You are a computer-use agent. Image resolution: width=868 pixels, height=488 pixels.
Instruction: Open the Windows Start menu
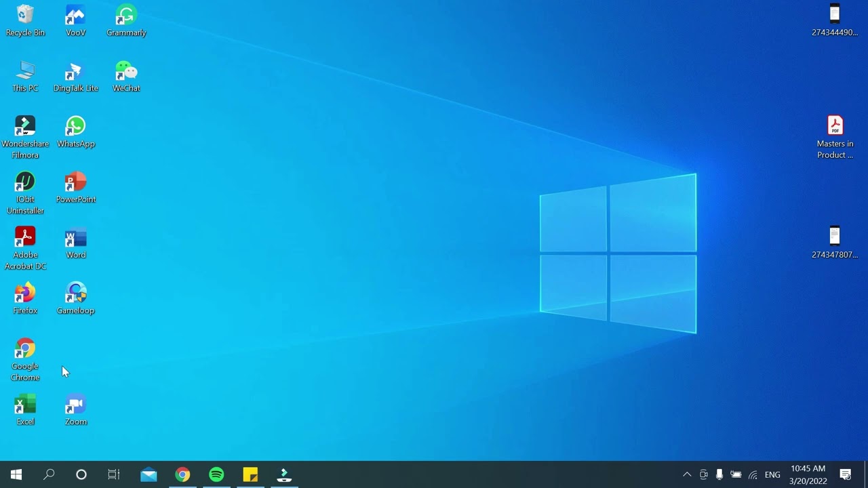click(x=16, y=474)
